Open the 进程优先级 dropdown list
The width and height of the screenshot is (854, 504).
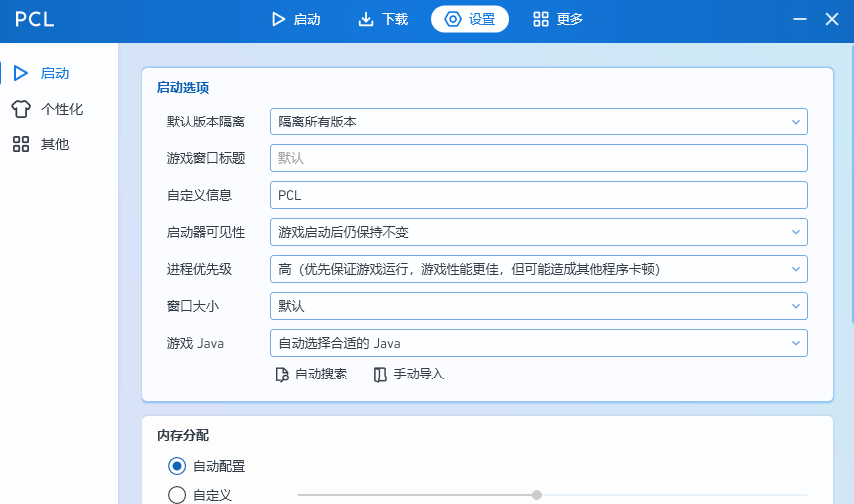(538, 269)
